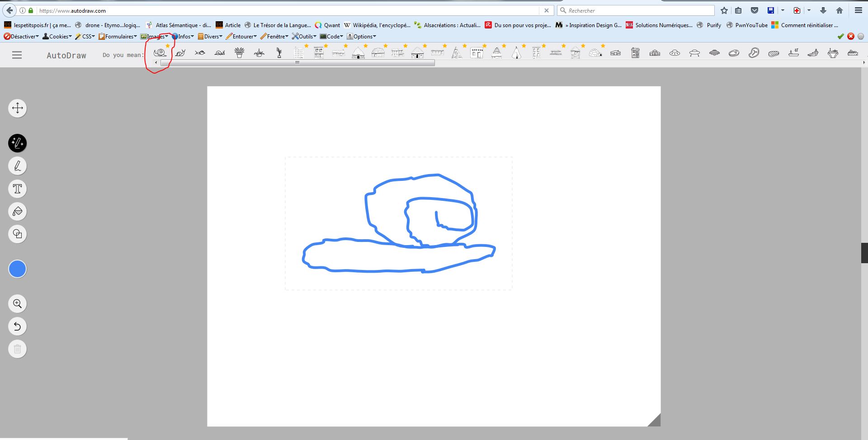Open the AutoDraw hamburger menu
Viewport: 868px width, 440px height.
pos(17,55)
